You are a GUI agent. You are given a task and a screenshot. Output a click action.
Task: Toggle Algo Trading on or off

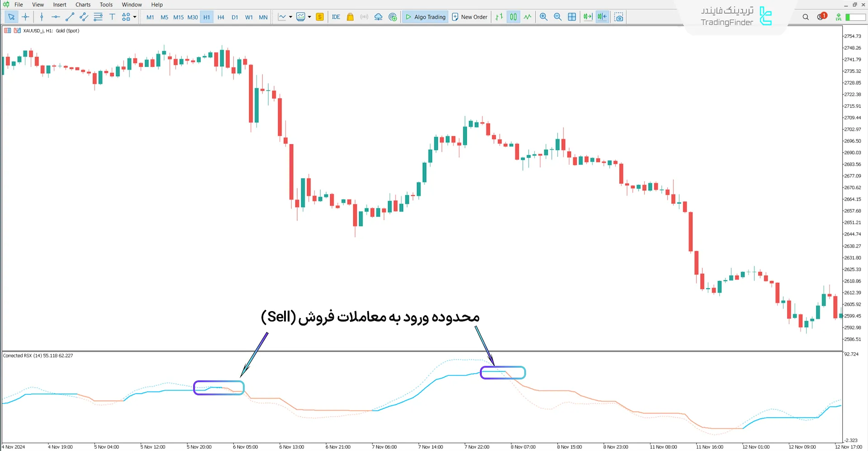(x=425, y=17)
